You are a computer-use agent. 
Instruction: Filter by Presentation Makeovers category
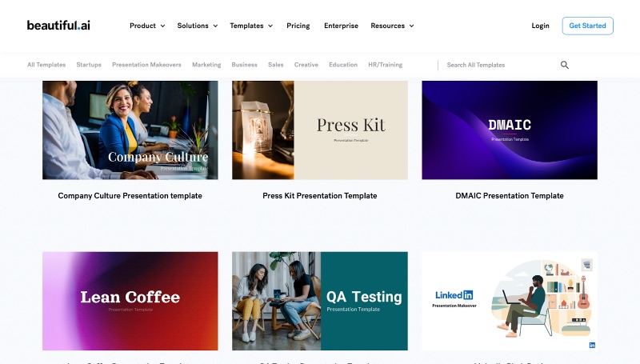[146, 65]
